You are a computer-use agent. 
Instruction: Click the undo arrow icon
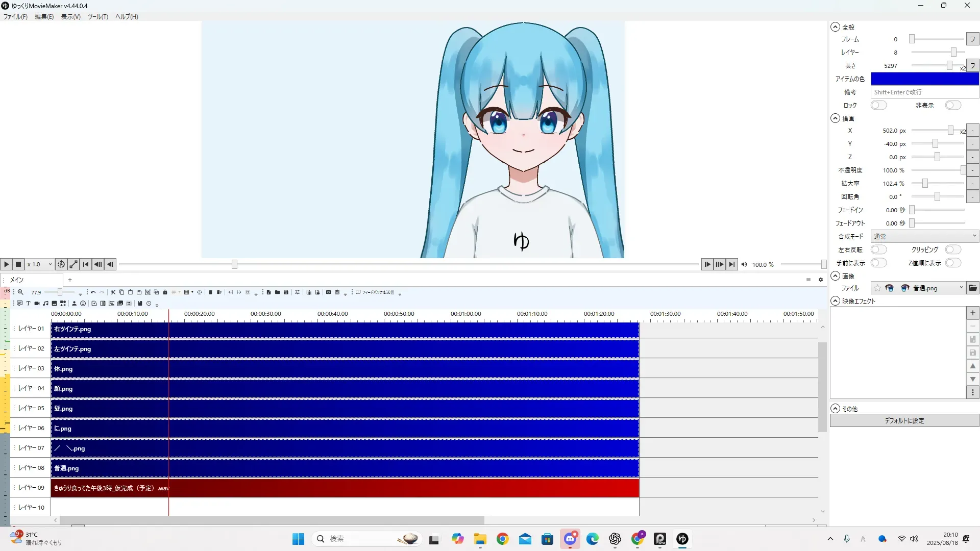[93, 292]
